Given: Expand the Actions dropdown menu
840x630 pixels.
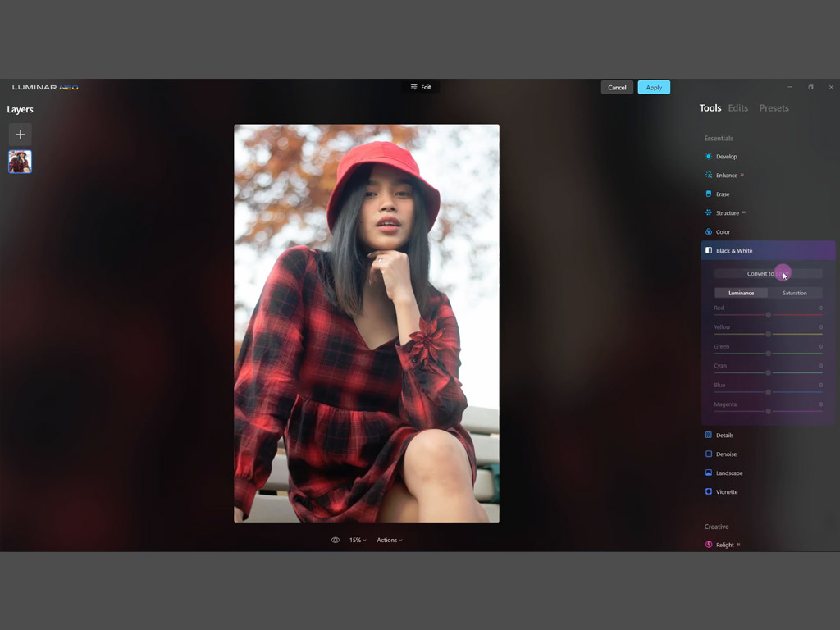Looking at the screenshot, I should [389, 541].
